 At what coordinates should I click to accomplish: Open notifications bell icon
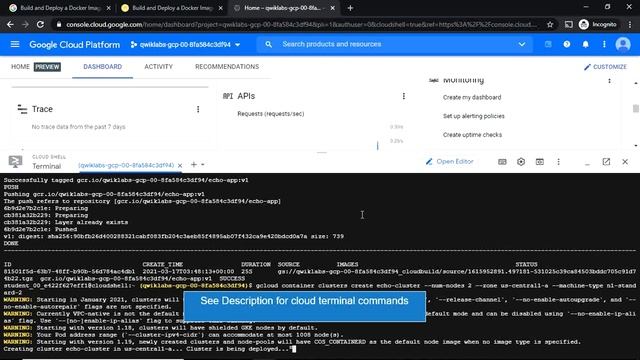coord(585,44)
